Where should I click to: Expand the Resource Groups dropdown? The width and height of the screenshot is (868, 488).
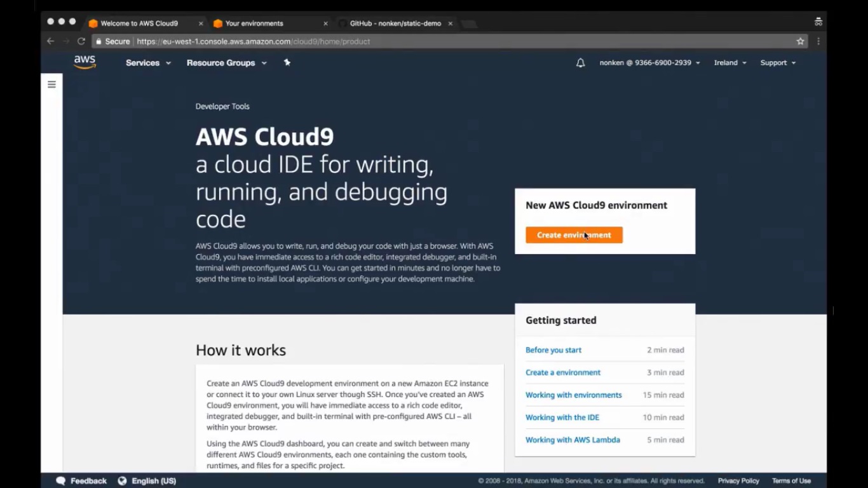pos(227,63)
